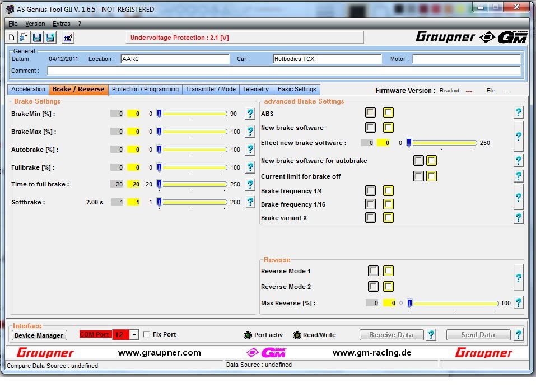Click the yellow Time to full brake value
Screen dimensions: 536x392
click(x=134, y=184)
